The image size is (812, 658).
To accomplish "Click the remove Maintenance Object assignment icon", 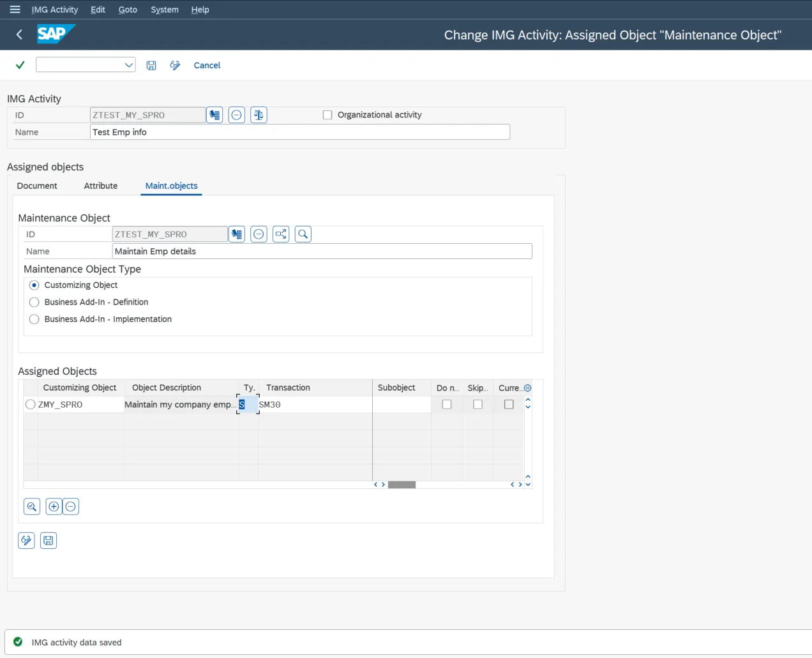I will point(259,234).
